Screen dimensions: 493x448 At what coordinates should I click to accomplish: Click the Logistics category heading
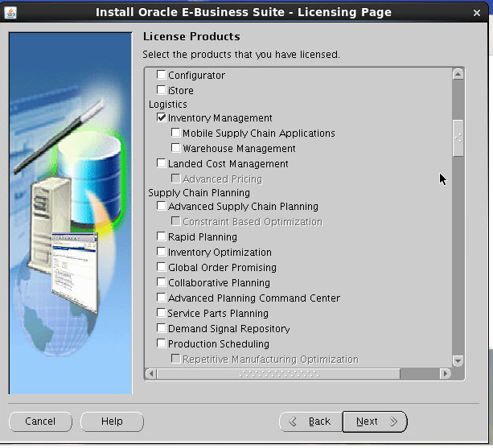pyautogui.click(x=168, y=104)
